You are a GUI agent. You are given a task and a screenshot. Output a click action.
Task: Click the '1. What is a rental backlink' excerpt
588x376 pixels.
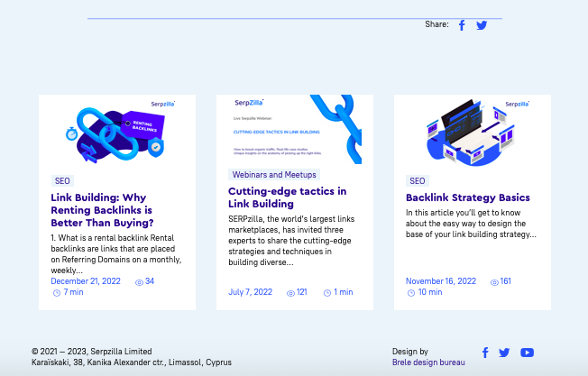point(116,253)
